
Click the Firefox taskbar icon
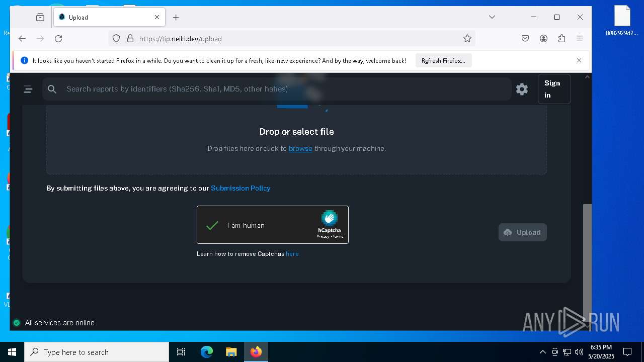(256, 352)
